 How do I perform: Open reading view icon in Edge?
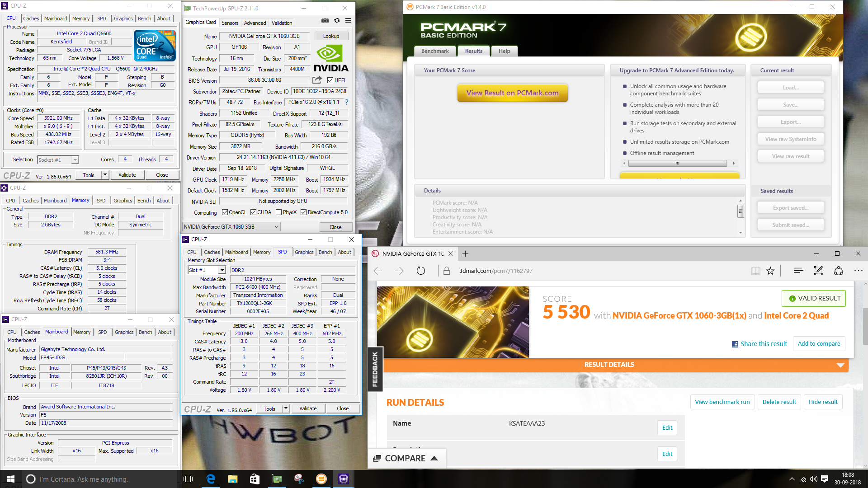[755, 271]
